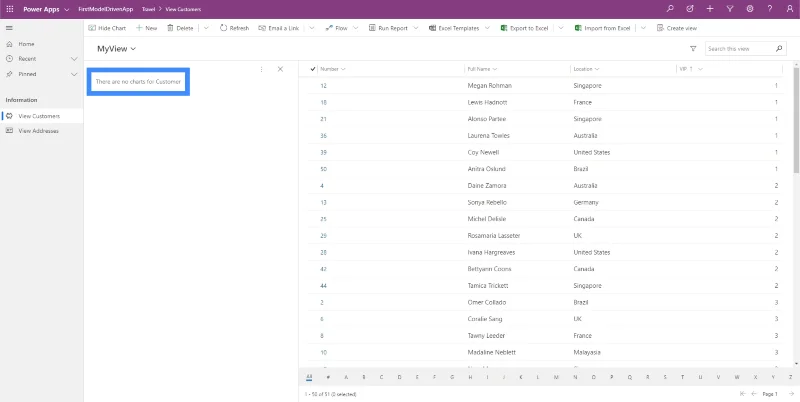Open advanced find funnel in header
800x402 pixels.
tap(730, 9)
